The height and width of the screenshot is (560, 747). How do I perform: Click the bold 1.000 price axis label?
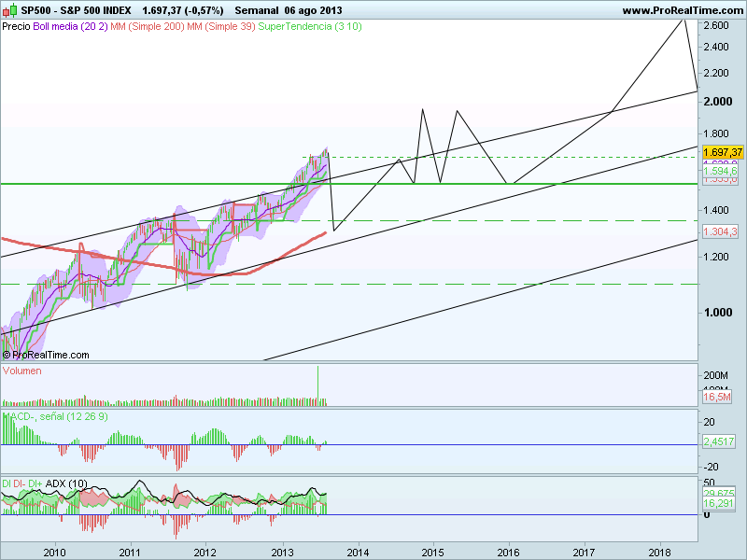[x=717, y=313]
